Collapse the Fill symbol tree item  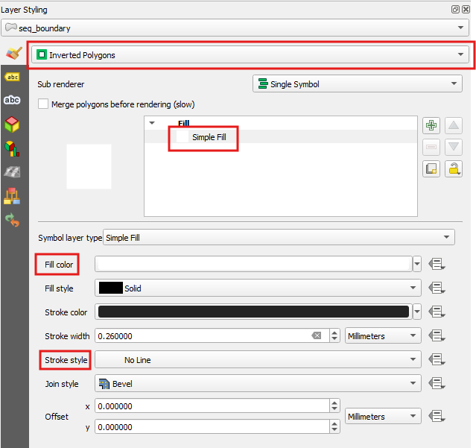153,123
